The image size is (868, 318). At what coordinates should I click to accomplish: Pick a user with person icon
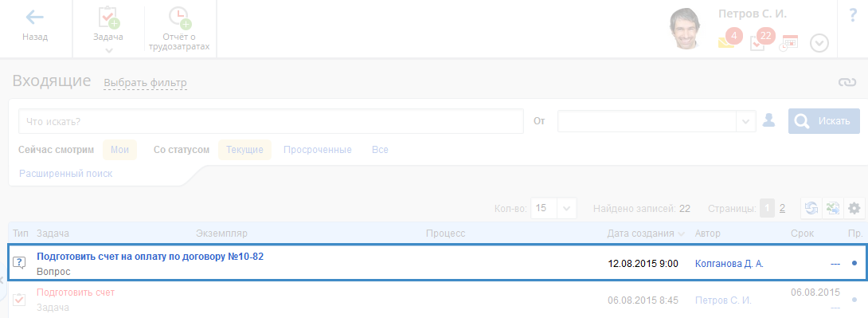768,120
